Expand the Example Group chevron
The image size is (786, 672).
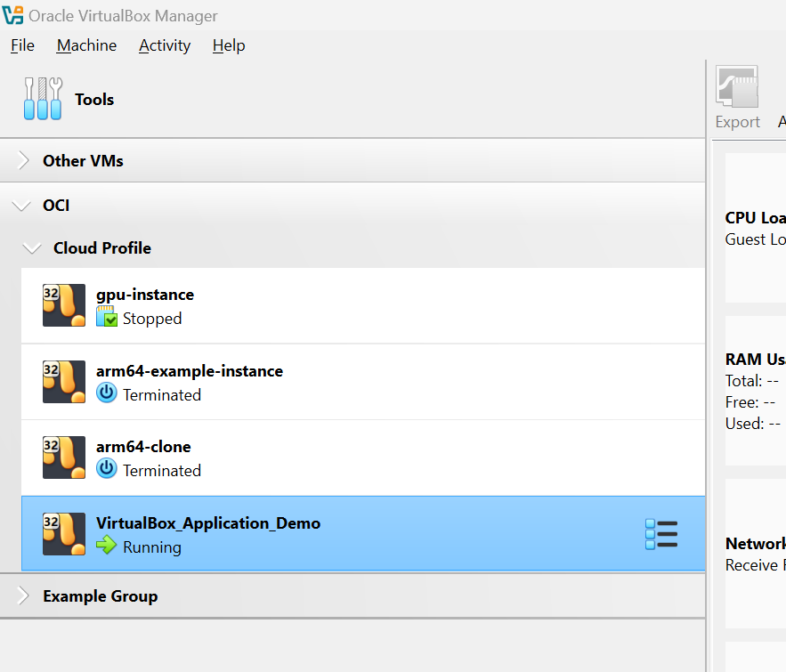23,596
